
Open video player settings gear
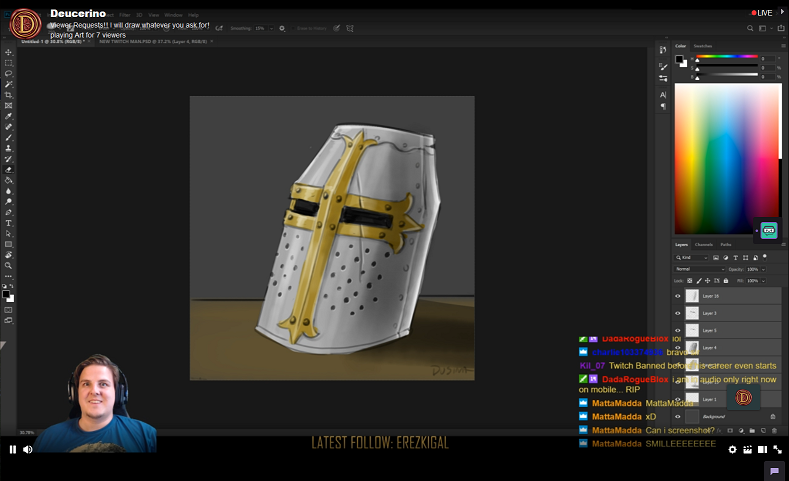tap(733, 449)
